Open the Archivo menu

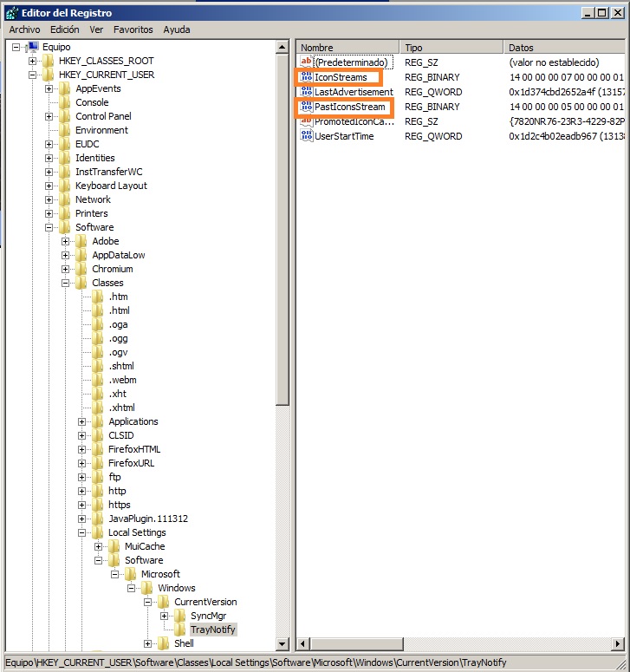click(x=25, y=29)
